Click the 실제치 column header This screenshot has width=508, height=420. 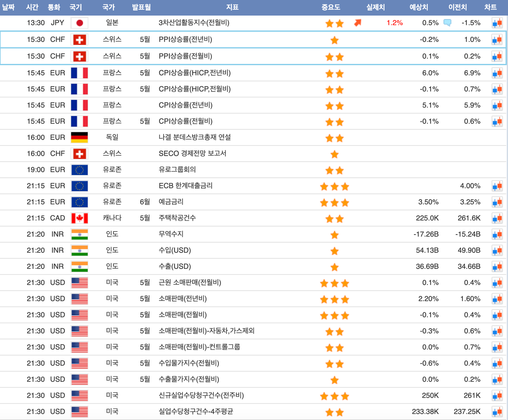pyautogui.click(x=375, y=7)
